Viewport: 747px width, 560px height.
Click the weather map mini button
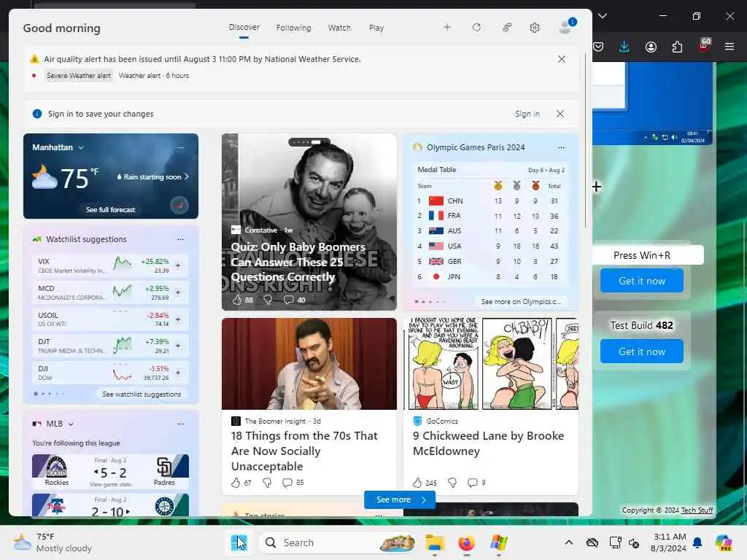click(179, 205)
